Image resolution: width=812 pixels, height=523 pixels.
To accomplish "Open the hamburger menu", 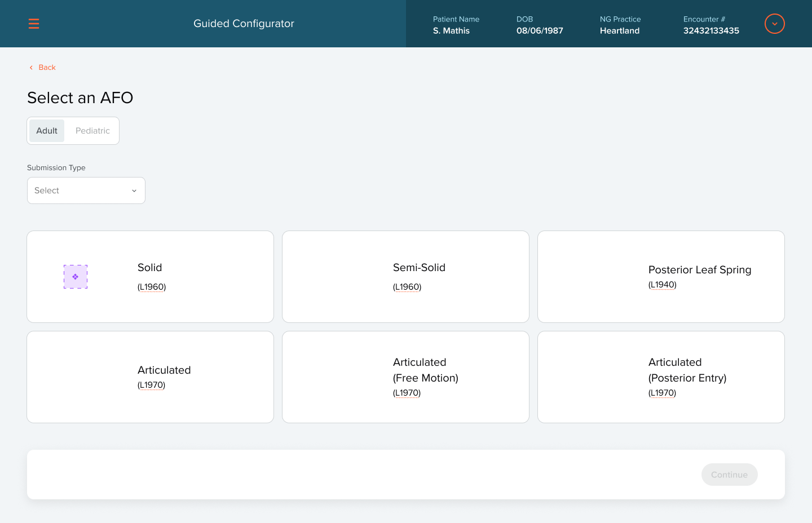I will (34, 24).
